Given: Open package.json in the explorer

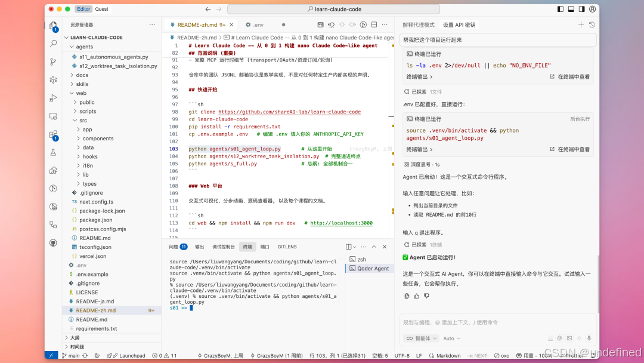Looking at the screenshot, I should [x=95, y=220].
